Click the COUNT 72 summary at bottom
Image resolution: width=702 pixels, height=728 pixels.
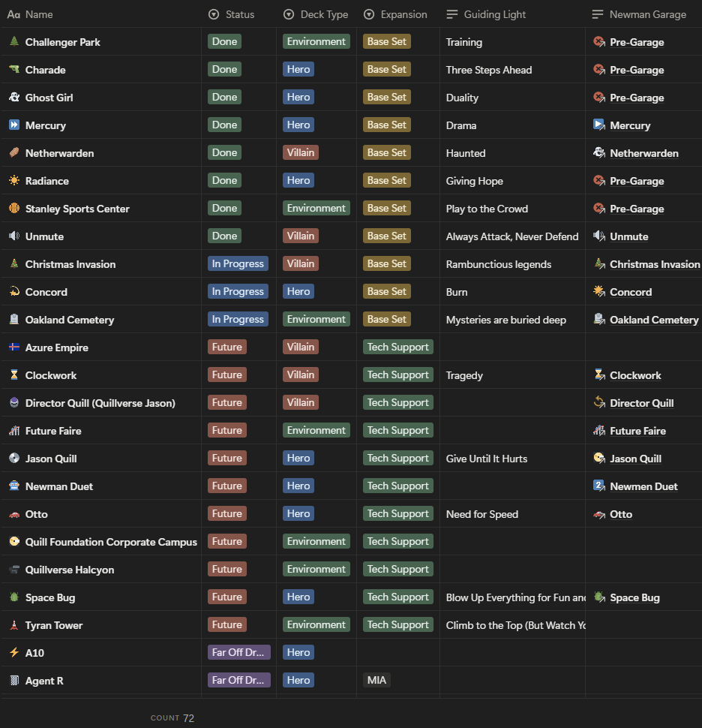point(172,718)
